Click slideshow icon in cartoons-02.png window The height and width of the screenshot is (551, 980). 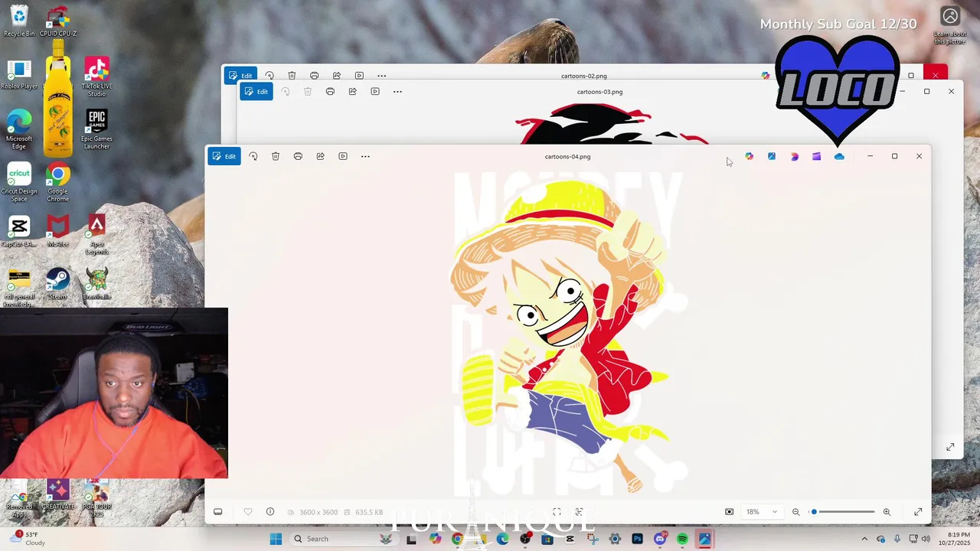click(359, 76)
